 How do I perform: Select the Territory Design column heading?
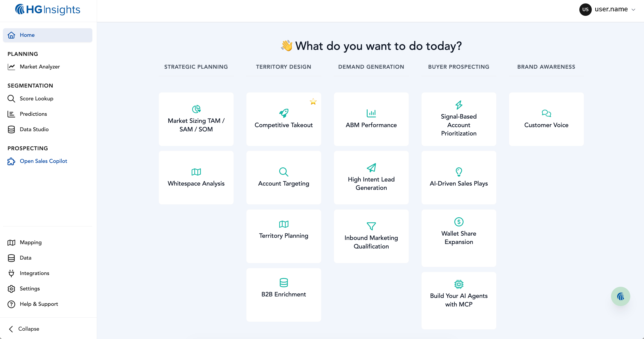point(283,67)
